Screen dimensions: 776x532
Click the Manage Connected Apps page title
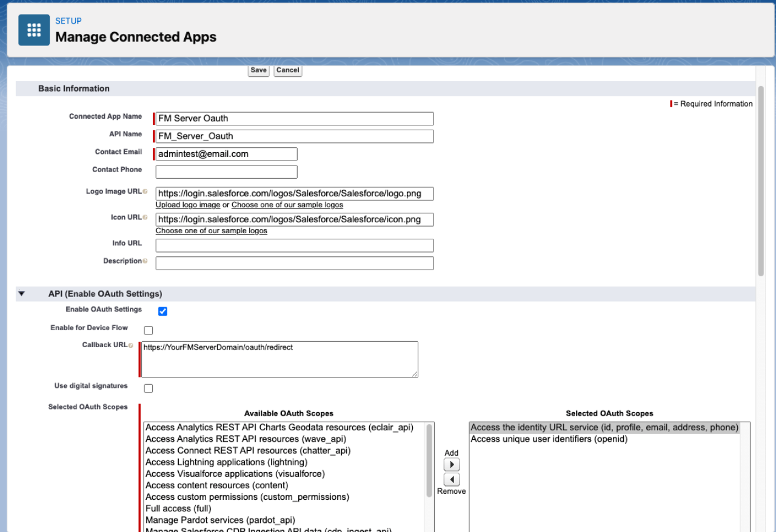(136, 37)
